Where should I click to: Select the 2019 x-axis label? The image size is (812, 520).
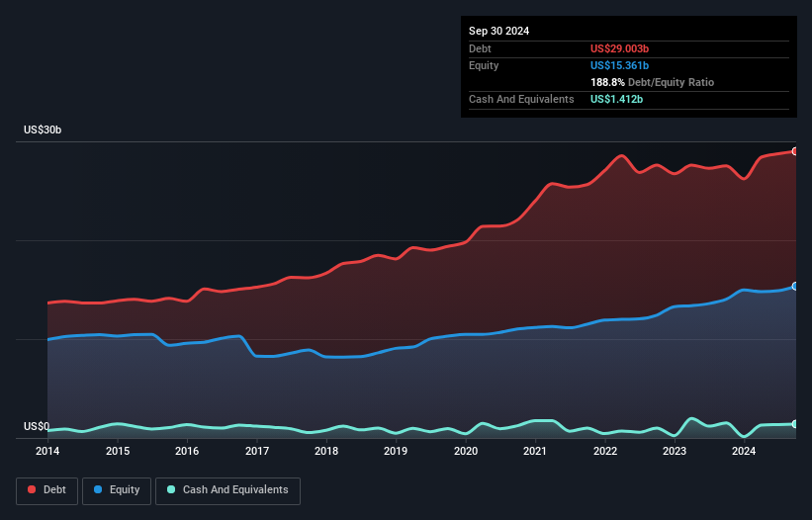[x=396, y=451]
